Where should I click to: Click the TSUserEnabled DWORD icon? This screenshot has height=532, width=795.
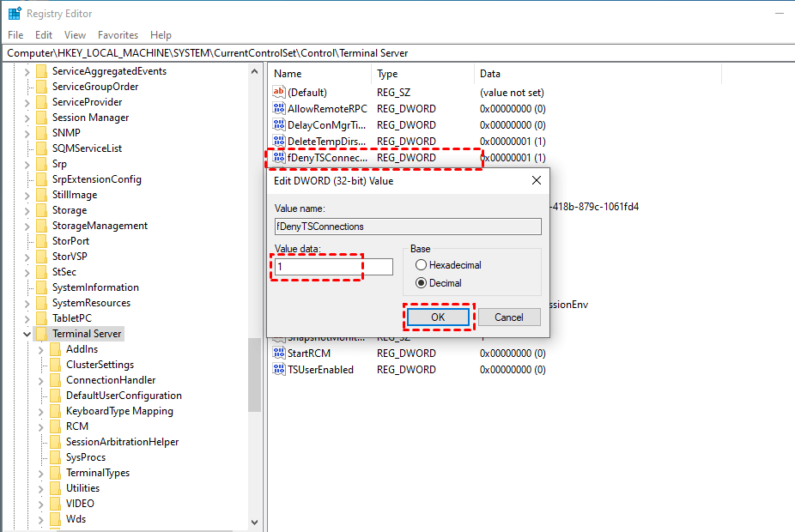pyautogui.click(x=279, y=369)
